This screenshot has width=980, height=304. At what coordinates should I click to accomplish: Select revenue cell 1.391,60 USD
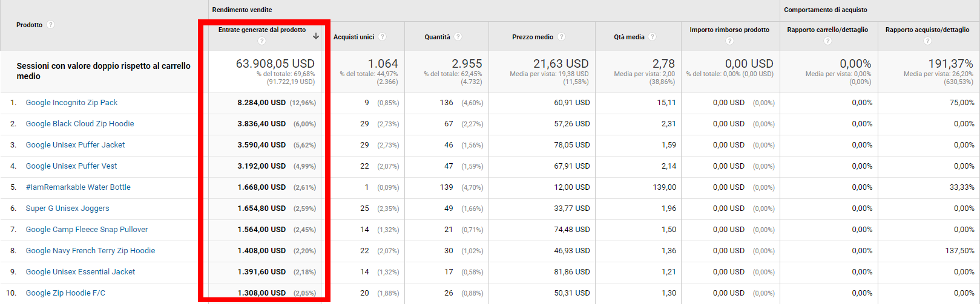261,272
